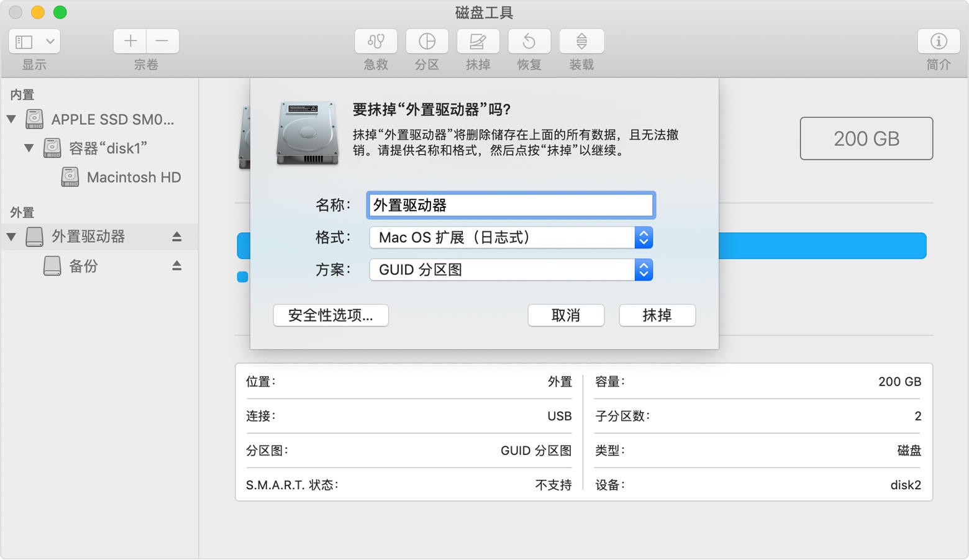Cancel the erase dialog with 取消
Screen dimensions: 969x560
[x=566, y=315]
